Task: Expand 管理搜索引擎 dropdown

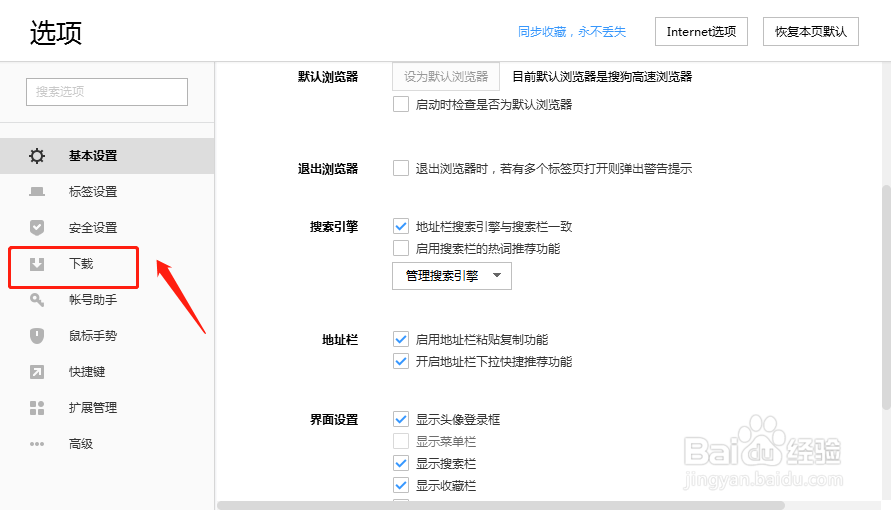Action: pyautogui.click(x=452, y=276)
